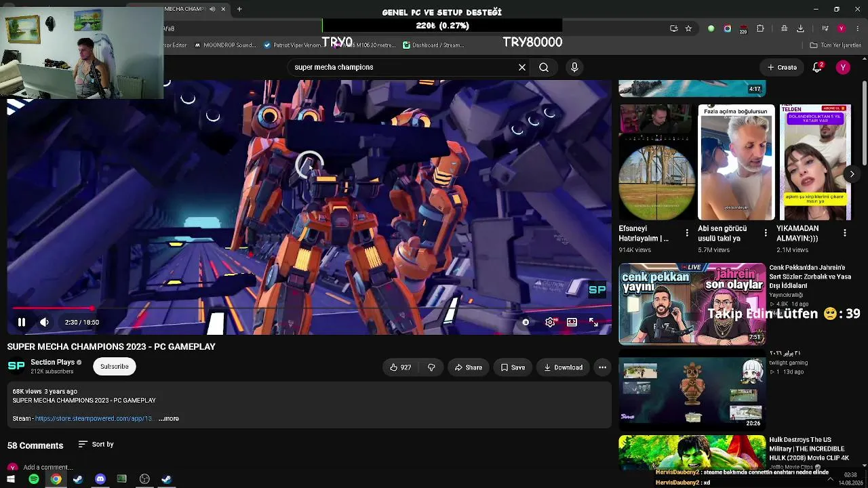
Task: Expand the description with ...more
Action: 169,419
